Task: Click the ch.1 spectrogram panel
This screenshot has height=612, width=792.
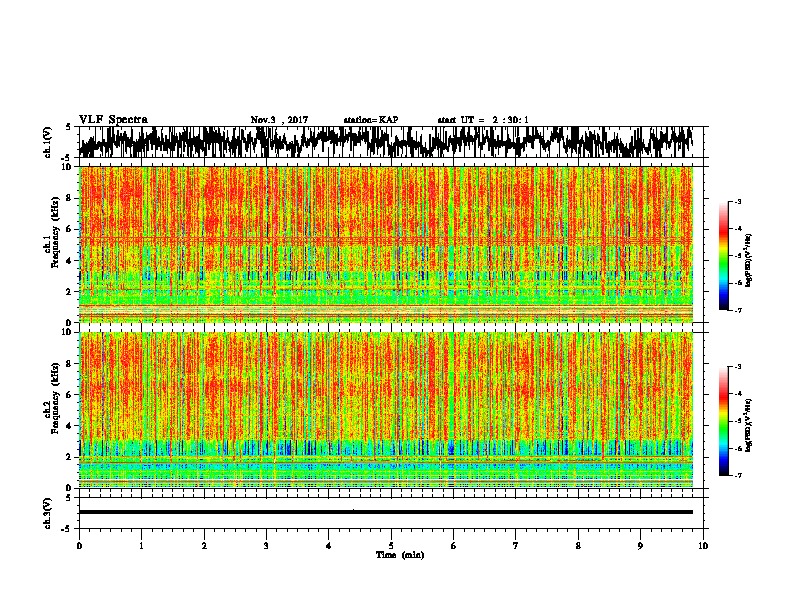Action: tap(386, 244)
